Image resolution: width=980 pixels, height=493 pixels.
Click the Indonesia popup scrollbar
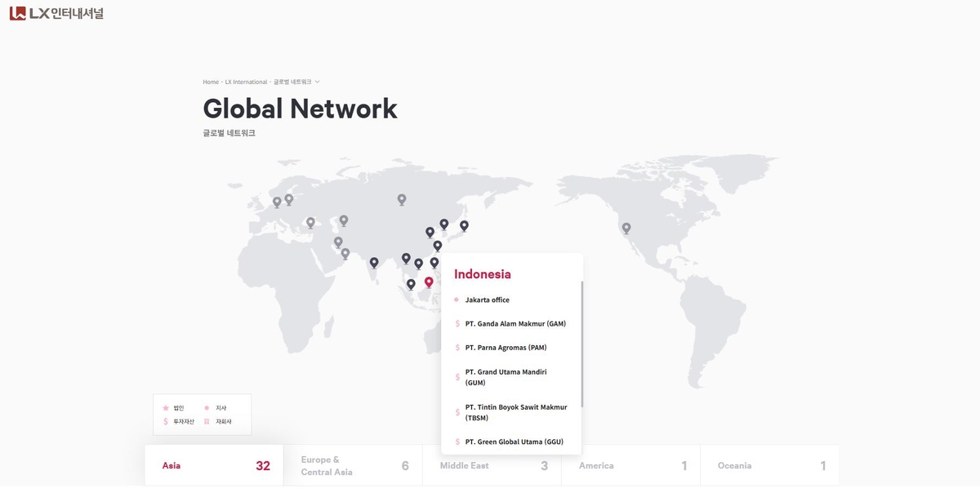(x=582, y=343)
